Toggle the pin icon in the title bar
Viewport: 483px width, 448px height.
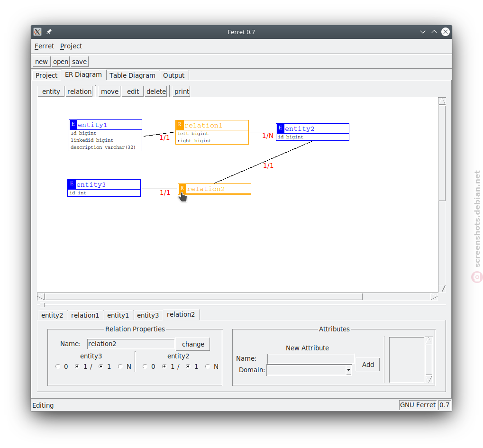pos(49,32)
